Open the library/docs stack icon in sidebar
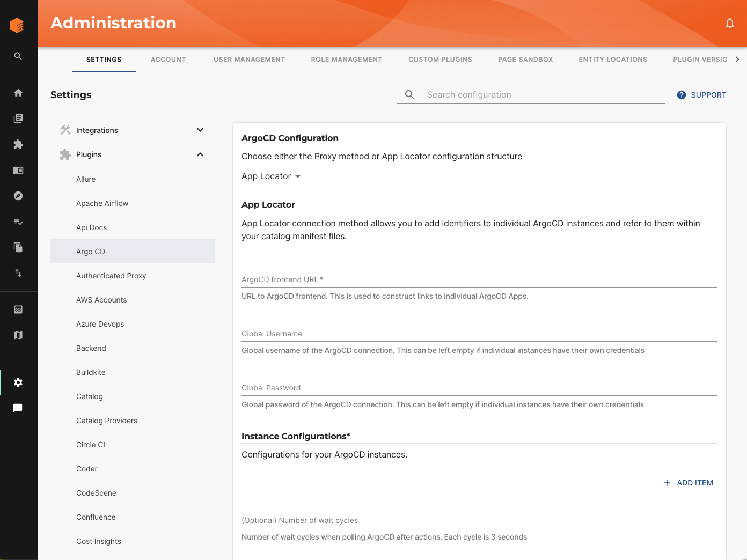The image size is (747, 560). pos(18,119)
